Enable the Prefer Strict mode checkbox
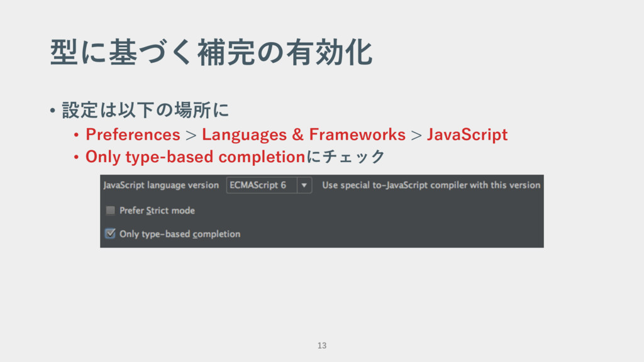The height and width of the screenshot is (362, 644). click(110, 211)
